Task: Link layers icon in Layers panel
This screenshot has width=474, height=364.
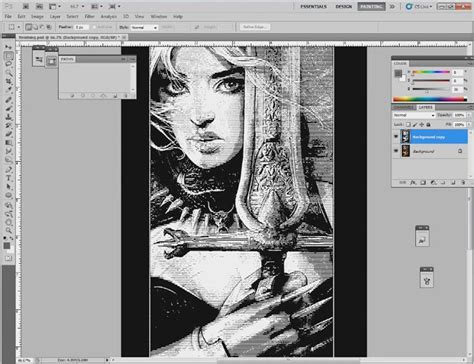Action: [403, 182]
